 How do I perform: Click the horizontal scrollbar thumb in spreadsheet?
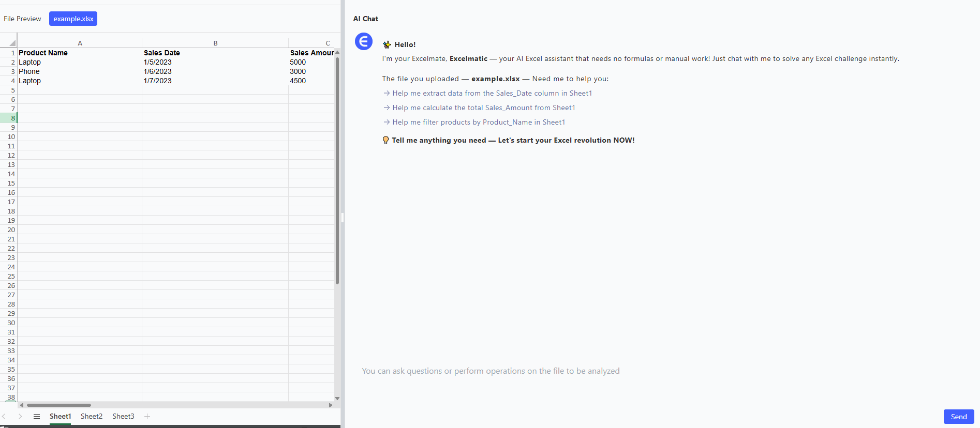(59, 405)
